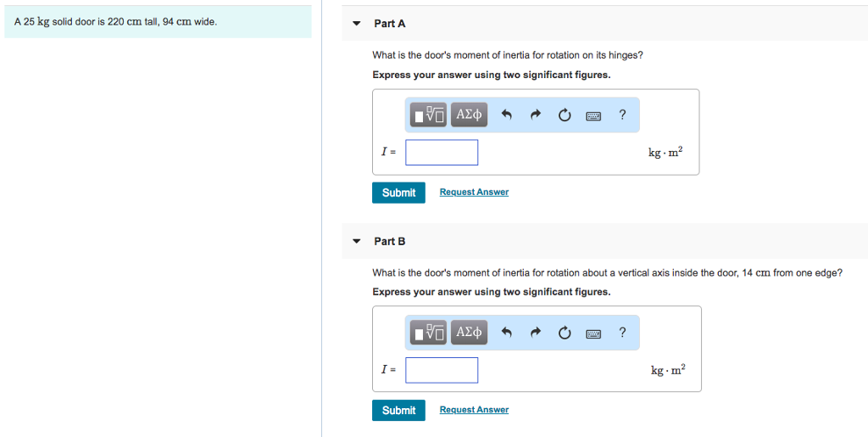868x437 pixels.
Task: Open help question mark in Part A
Action: click(x=623, y=115)
